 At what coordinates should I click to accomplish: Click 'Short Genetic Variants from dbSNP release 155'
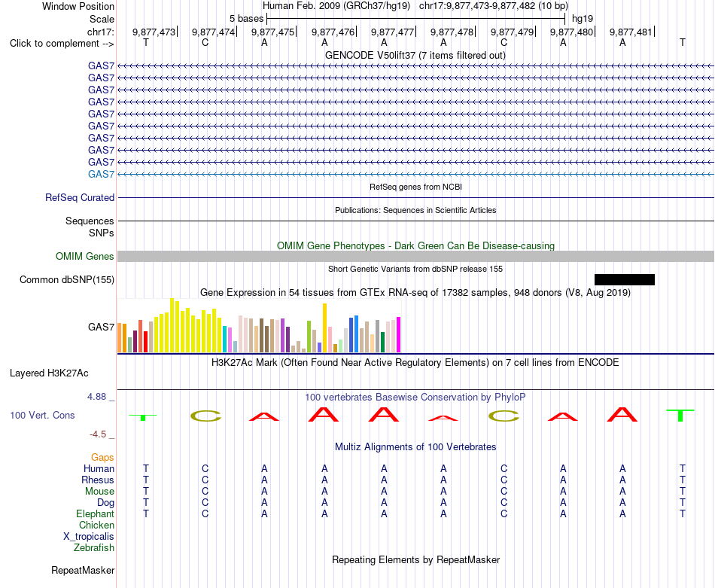coord(415,269)
